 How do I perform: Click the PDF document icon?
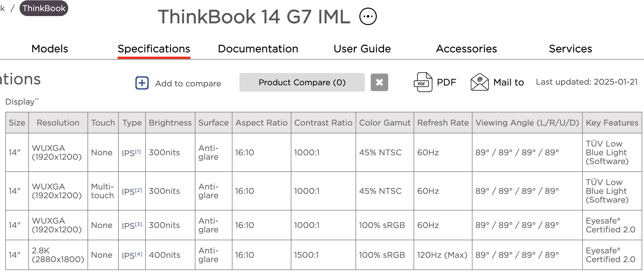pos(423,82)
